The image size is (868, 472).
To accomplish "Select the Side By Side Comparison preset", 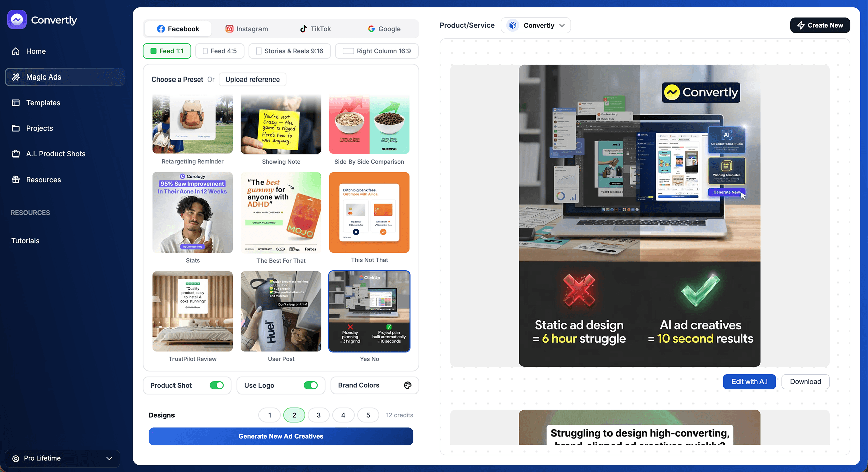I will tap(370, 124).
